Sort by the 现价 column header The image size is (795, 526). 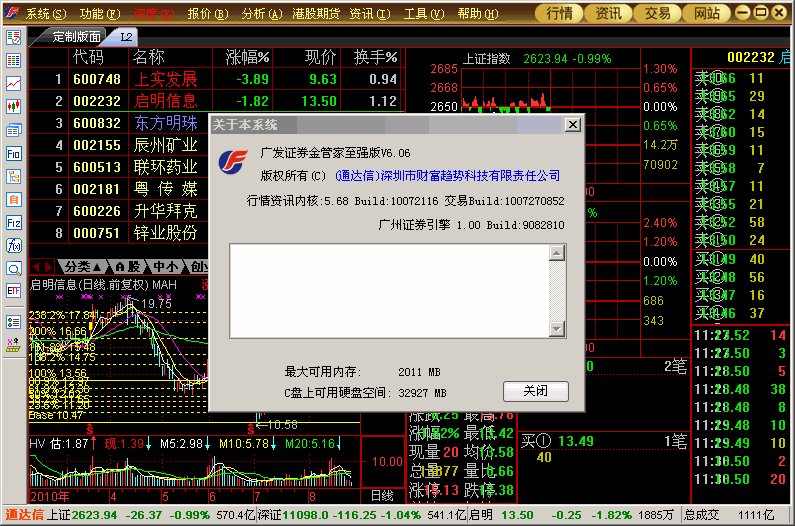pyautogui.click(x=320, y=57)
